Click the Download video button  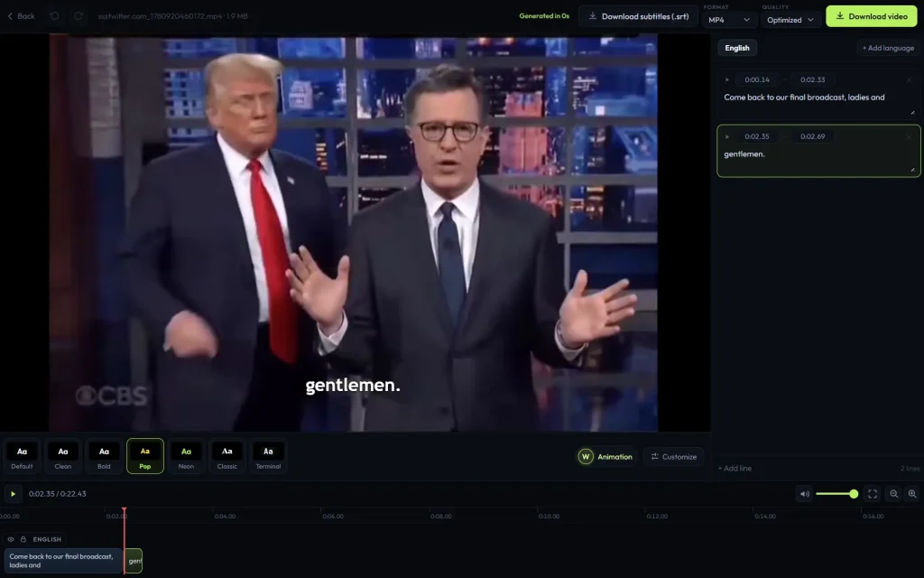pyautogui.click(x=872, y=16)
